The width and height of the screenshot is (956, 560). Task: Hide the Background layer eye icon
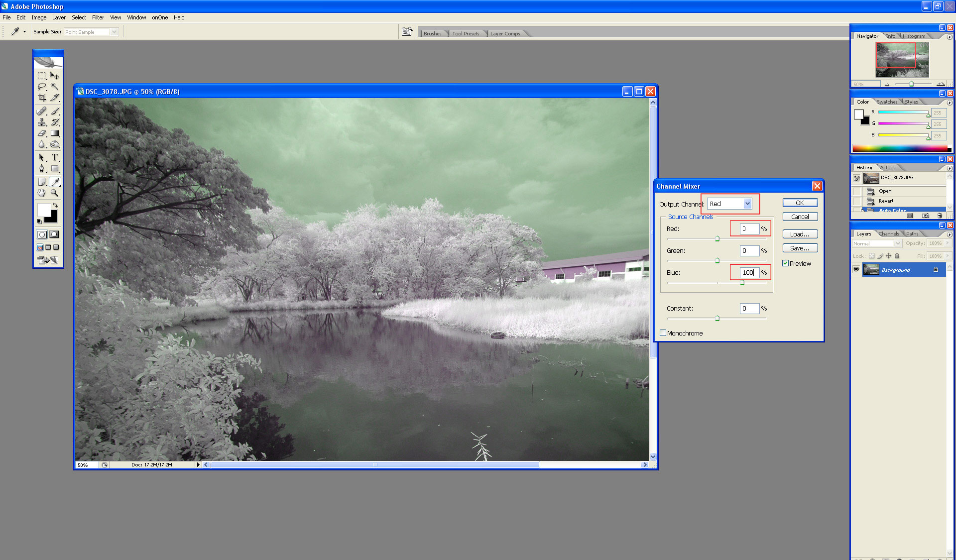856,269
